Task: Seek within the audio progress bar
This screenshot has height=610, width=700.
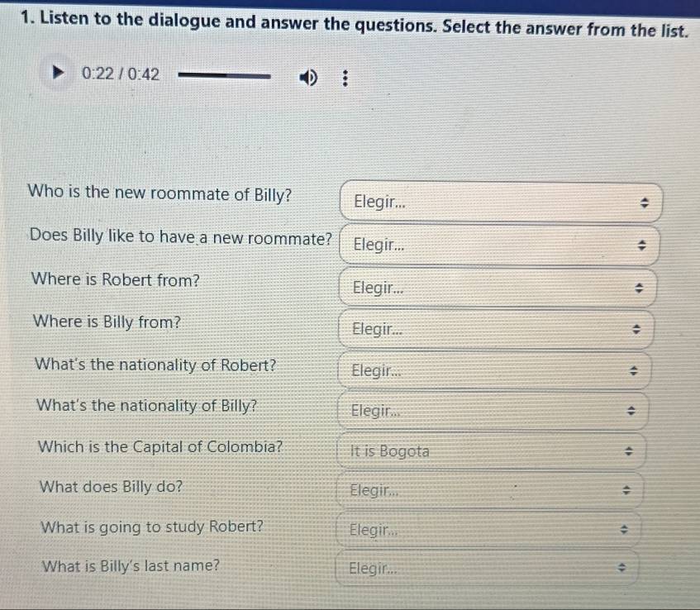Action: (x=225, y=76)
